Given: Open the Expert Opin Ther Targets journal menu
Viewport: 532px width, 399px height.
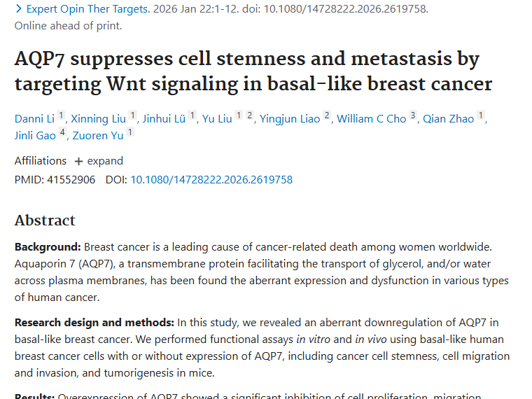Looking at the screenshot, I should point(87,9).
